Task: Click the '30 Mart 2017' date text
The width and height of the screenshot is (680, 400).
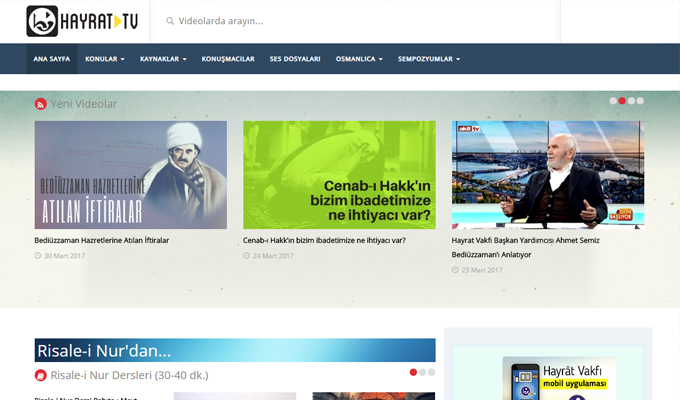Action: click(x=65, y=256)
